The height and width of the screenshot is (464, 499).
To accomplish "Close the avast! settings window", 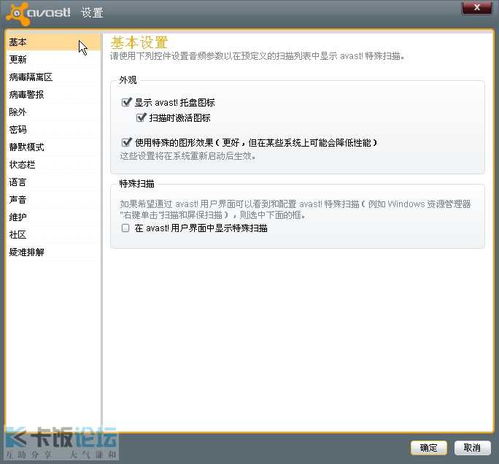I will [477, 8].
